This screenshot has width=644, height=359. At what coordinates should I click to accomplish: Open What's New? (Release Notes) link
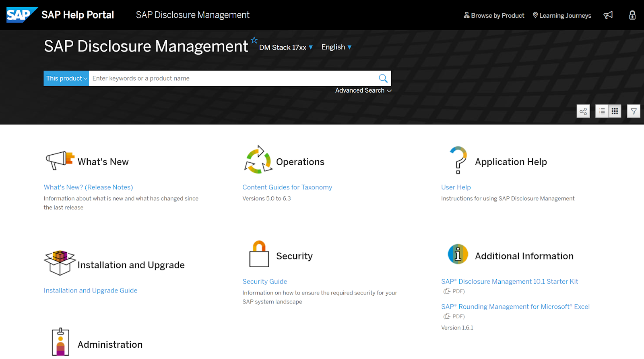coord(89,187)
